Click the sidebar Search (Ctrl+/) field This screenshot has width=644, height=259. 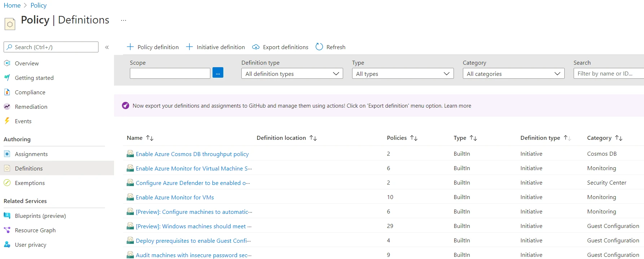point(51,47)
